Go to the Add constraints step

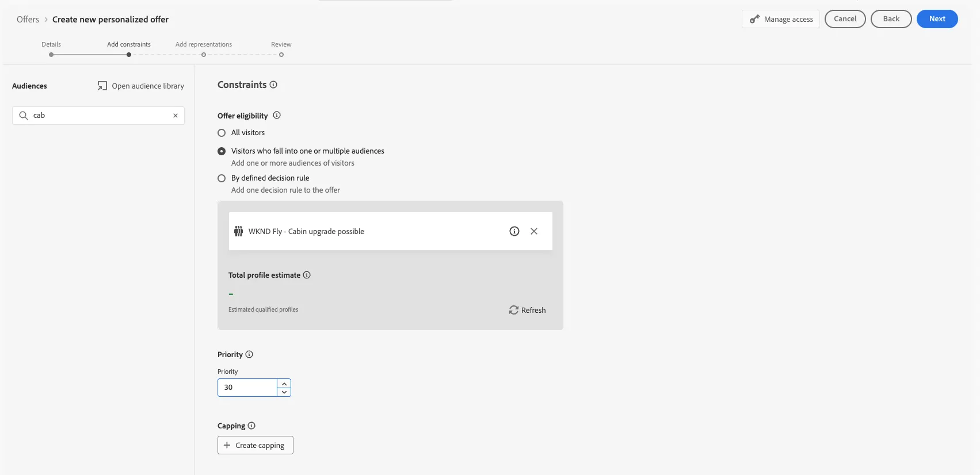coord(129,55)
